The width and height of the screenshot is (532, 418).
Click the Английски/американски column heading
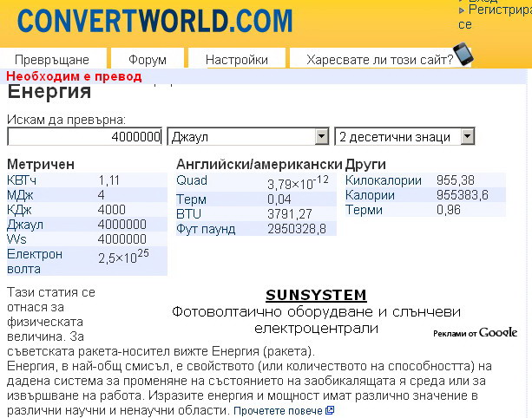[x=259, y=164]
